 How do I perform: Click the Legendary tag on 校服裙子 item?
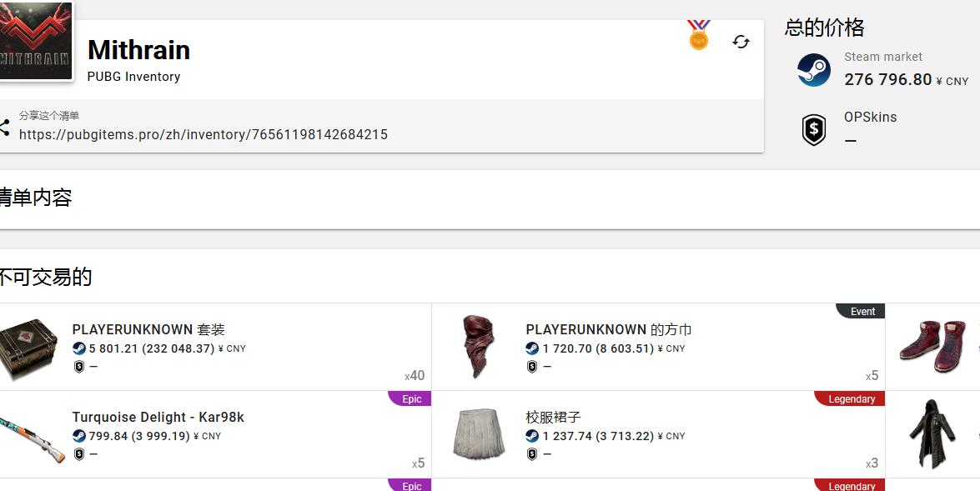[851, 399]
